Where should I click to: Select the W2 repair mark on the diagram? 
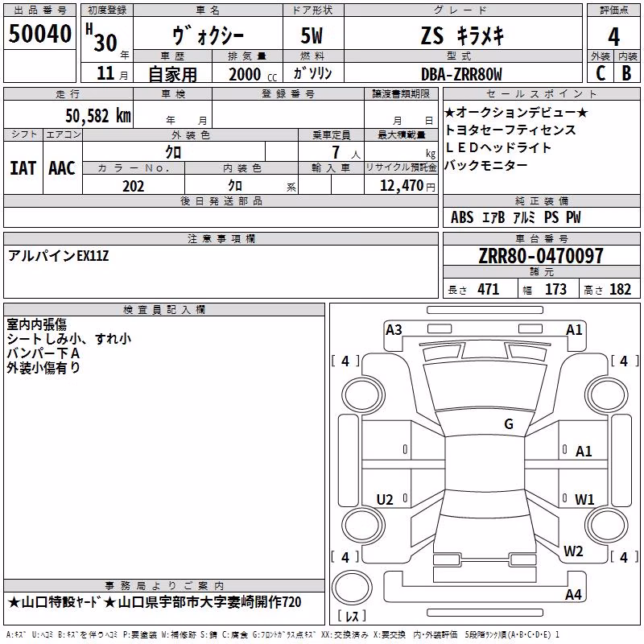coord(573,551)
